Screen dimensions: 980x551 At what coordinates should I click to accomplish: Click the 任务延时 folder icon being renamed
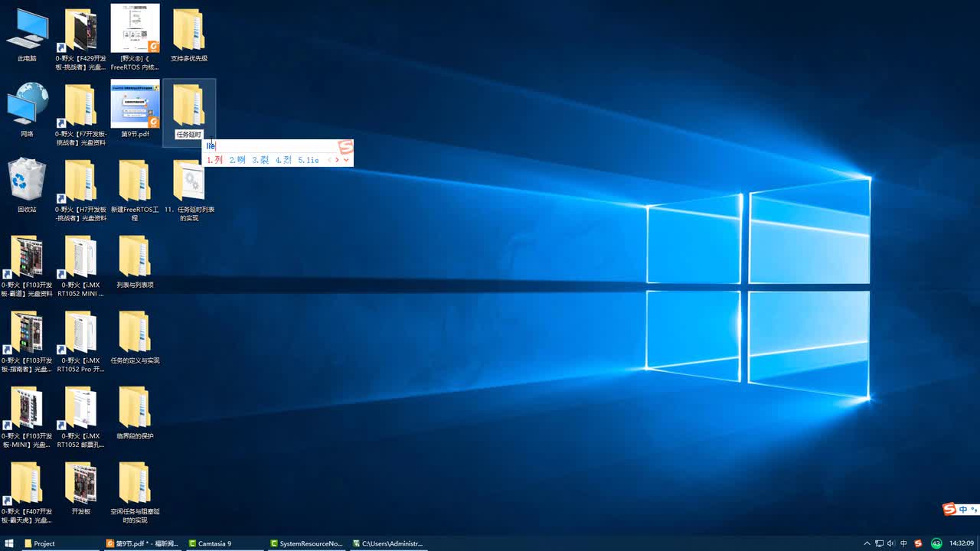pos(188,105)
